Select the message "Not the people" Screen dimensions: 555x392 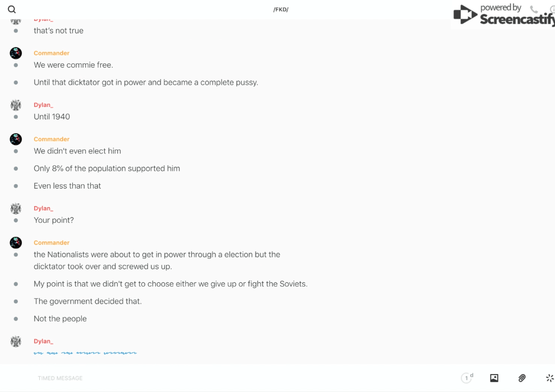click(x=60, y=319)
